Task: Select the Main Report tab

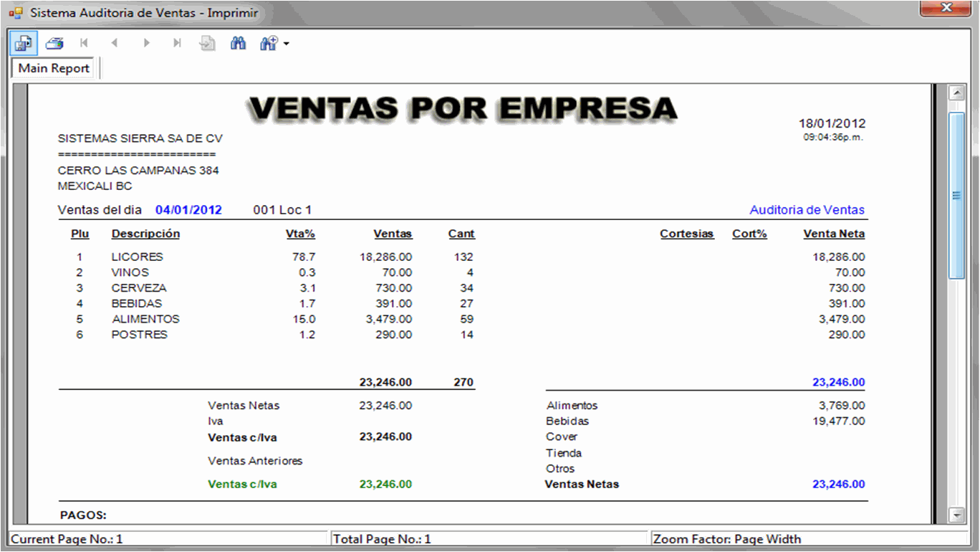Action: click(54, 68)
